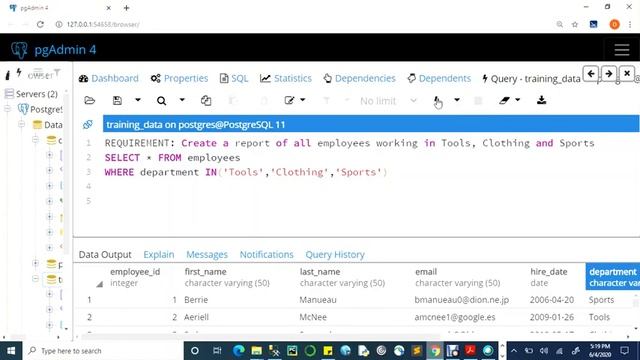The image size is (640, 360).
Task: Click the grayed-out Stop query icon
Action: point(478,100)
